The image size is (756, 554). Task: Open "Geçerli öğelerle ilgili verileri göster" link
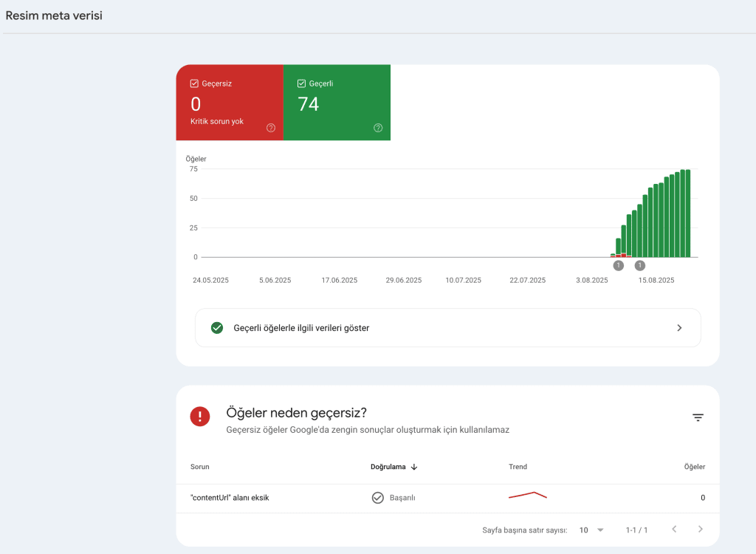click(x=301, y=328)
